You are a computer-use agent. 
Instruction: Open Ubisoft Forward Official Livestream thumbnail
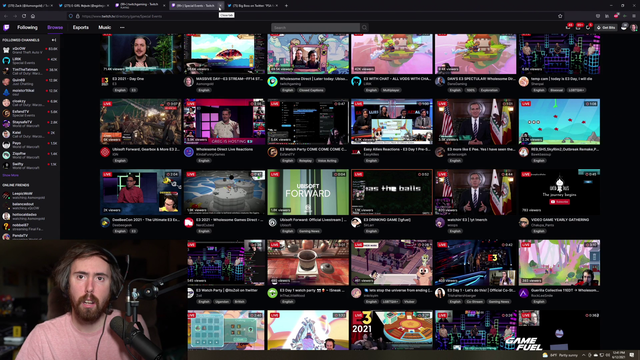tap(308, 192)
